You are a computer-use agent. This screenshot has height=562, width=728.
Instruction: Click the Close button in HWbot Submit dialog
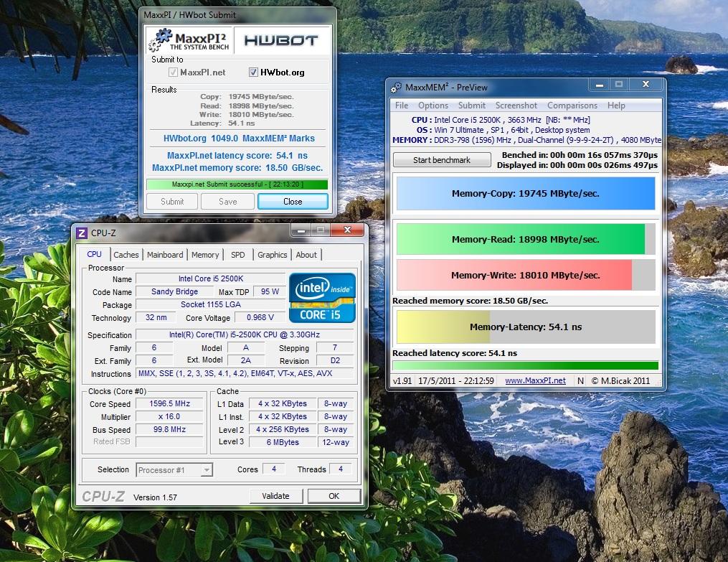point(293,201)
